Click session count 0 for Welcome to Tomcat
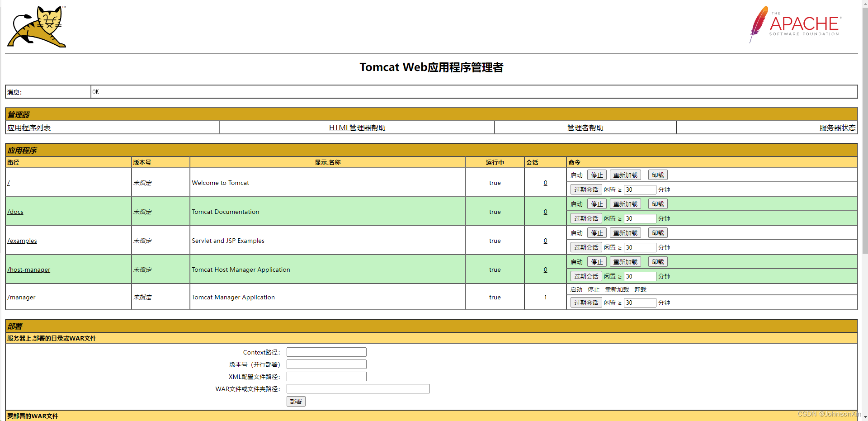The width and height of the screenshot is (868, 421). tap(545, 183)
